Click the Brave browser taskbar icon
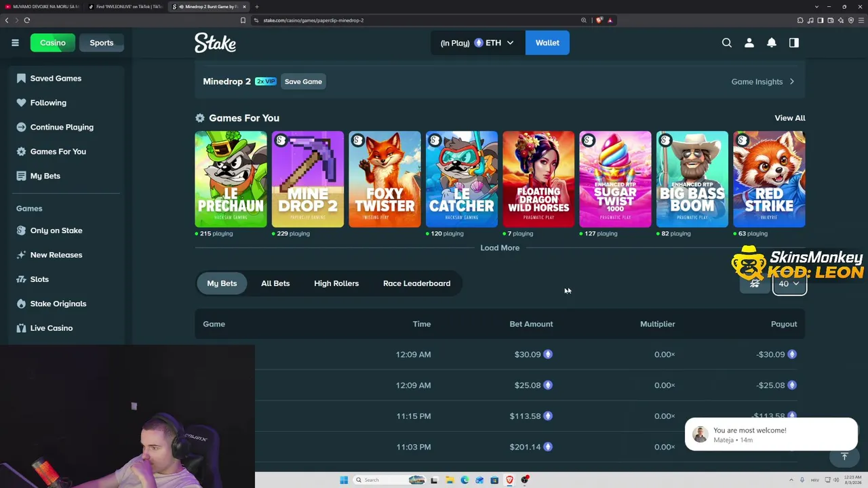Viewport: 868px width, 488px height. (510, 480)
